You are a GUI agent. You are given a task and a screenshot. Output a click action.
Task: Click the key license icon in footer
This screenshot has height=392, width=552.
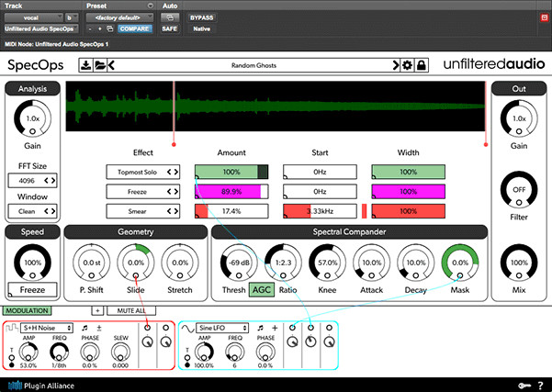[x=524, y=386]
